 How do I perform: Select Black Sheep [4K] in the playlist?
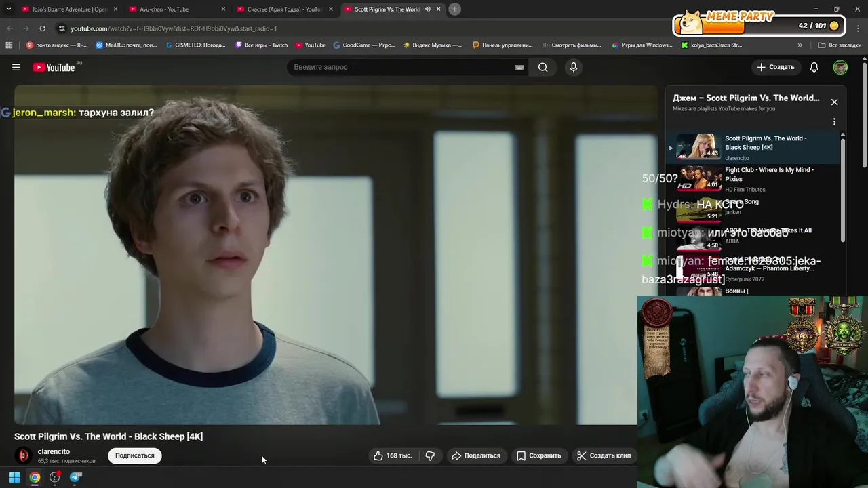(753, 147)
